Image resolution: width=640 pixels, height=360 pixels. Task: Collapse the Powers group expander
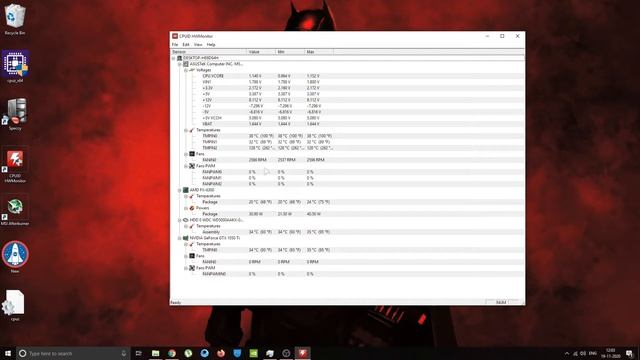(186, 208)
